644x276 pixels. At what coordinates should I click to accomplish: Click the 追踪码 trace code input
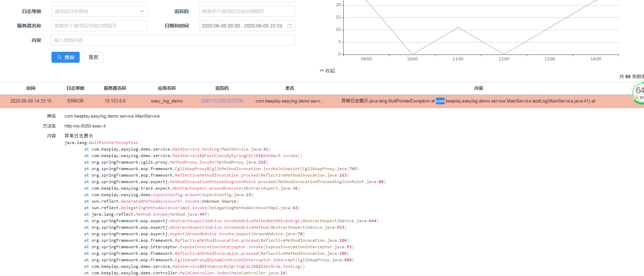[247, 11]
